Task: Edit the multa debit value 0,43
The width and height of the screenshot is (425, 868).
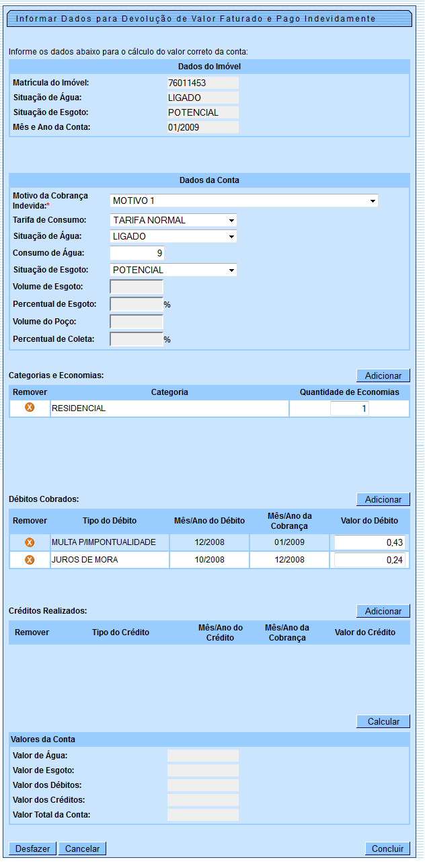Action: coord(369,542)
